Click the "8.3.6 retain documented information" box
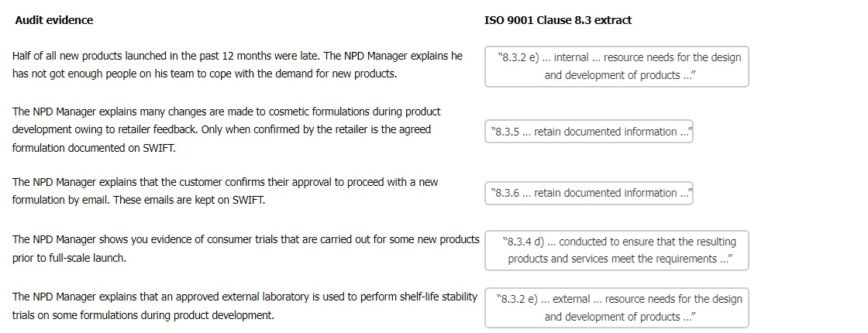868x333 pixels. (x=588, y=194)
